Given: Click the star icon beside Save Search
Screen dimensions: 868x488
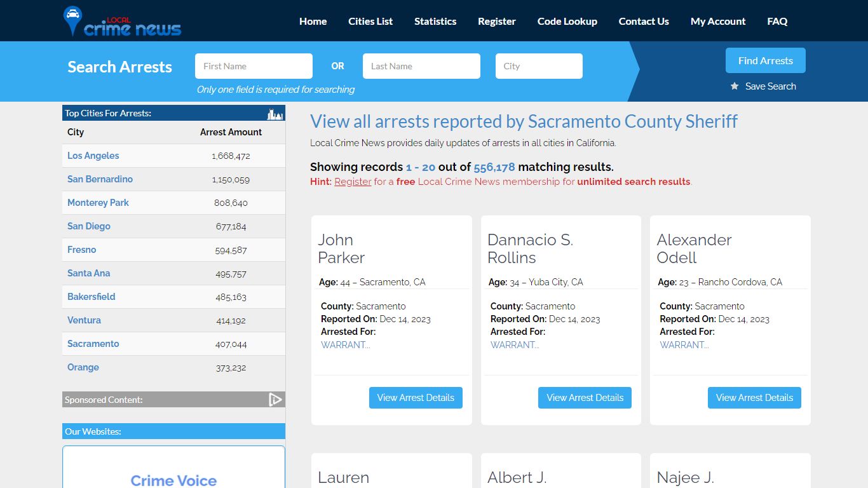Looking at the screenshot, I should (735, 86).
